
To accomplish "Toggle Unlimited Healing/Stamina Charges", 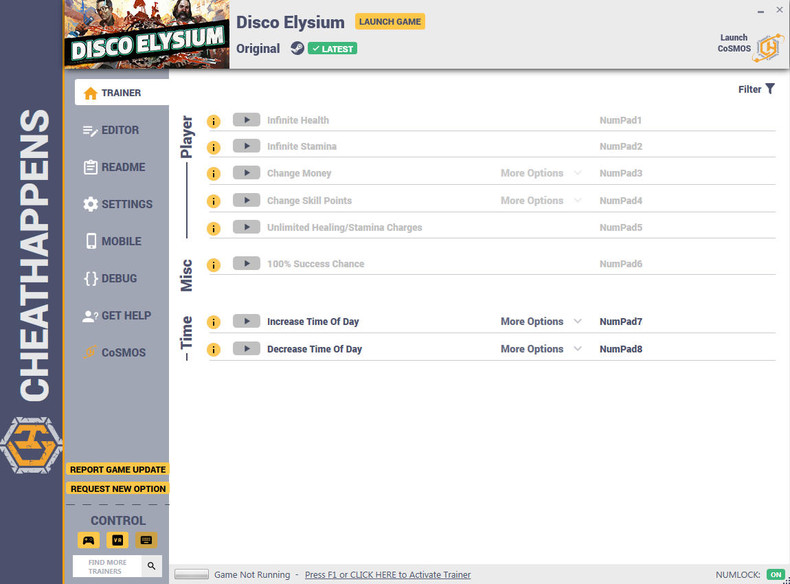I will click(246, 227).
